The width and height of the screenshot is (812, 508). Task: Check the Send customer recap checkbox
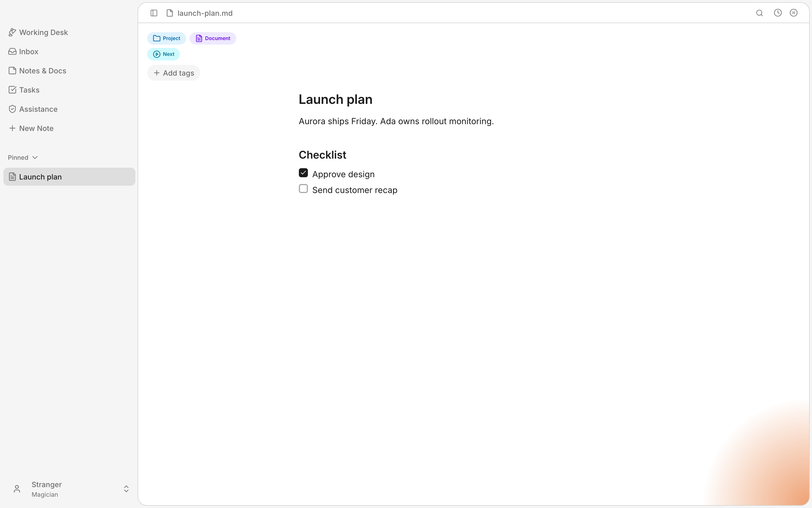click(303, 189)
